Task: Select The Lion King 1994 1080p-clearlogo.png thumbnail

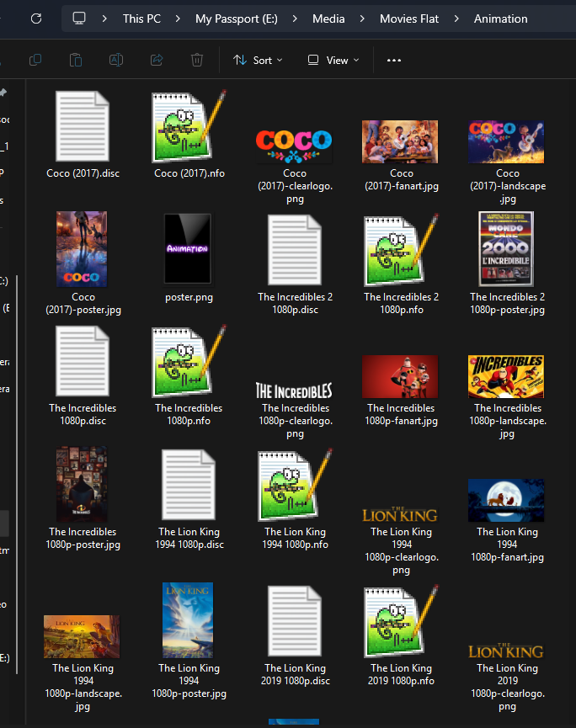Action: click(400, 514)
